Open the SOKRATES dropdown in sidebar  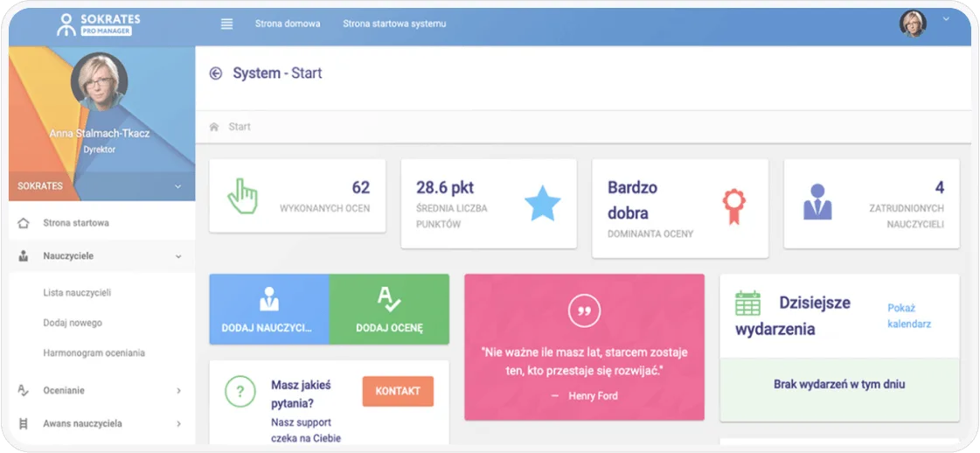tap(178, 186)
